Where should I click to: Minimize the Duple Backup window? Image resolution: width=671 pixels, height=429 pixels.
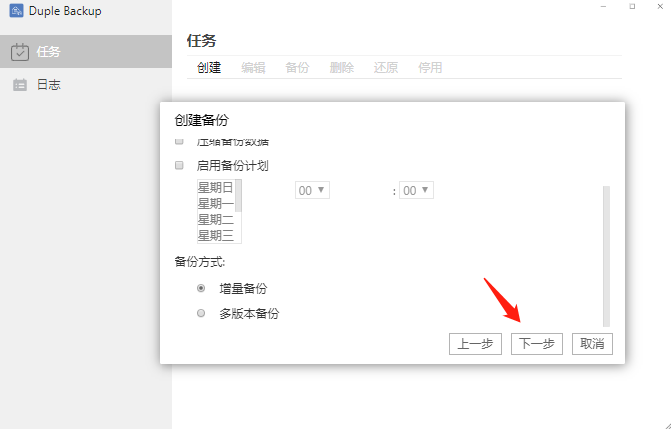coord(603,7)
